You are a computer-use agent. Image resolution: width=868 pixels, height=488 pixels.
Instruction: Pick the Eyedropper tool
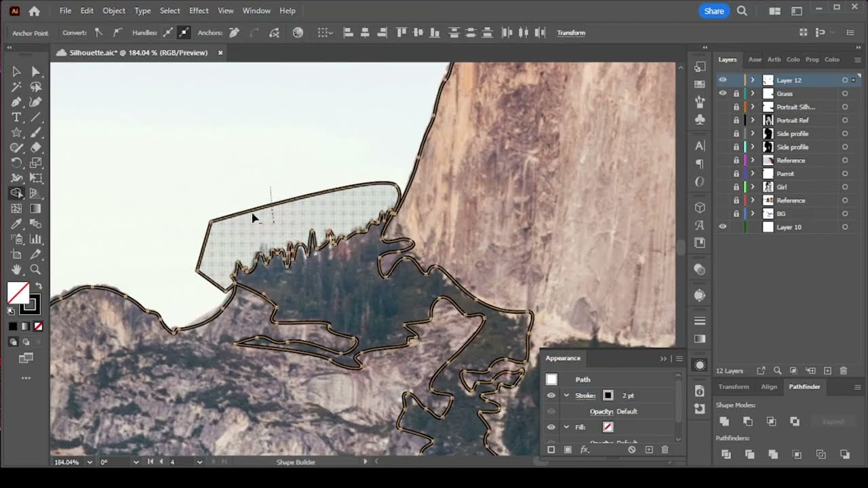pyautogui.click(x=16, y=224)
